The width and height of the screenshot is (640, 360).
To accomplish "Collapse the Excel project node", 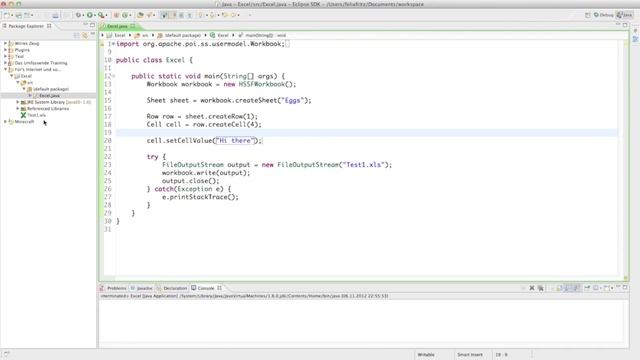I will (12, 76).
